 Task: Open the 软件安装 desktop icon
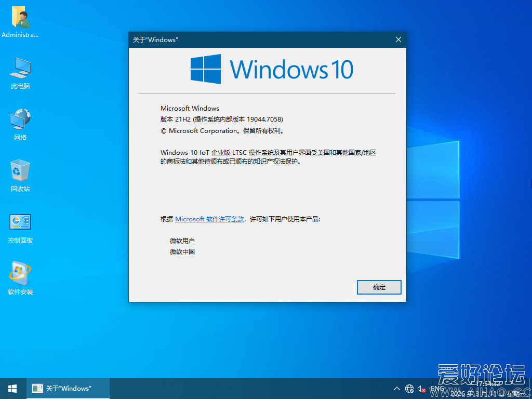20,278
